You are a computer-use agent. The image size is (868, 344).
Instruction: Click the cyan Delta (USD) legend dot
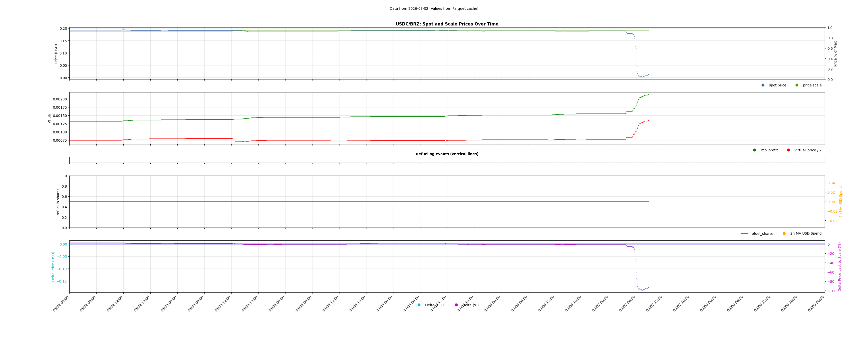pos(419,305)
